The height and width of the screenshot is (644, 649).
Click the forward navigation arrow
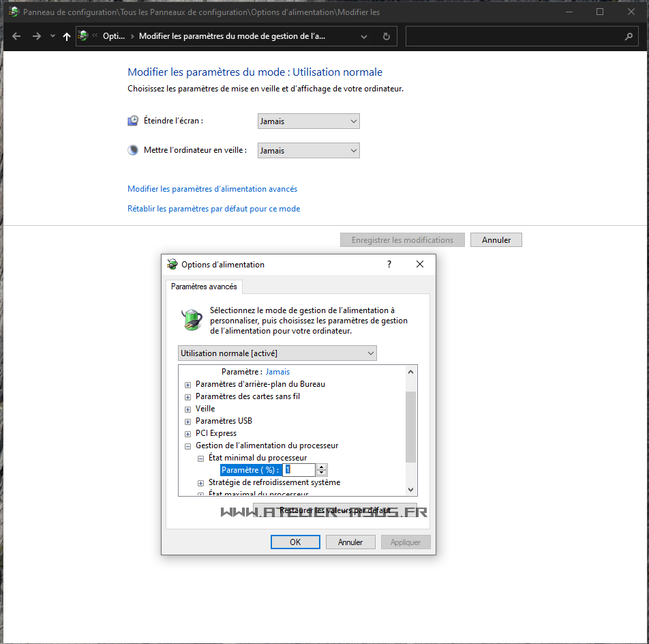pos(37,36)
